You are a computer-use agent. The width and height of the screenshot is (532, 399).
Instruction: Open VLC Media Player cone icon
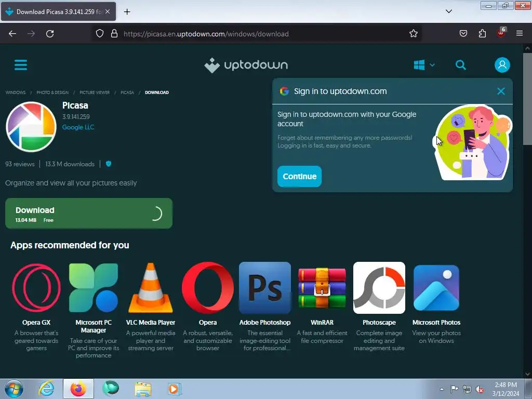pyautogui.click(x=151, y=288)
